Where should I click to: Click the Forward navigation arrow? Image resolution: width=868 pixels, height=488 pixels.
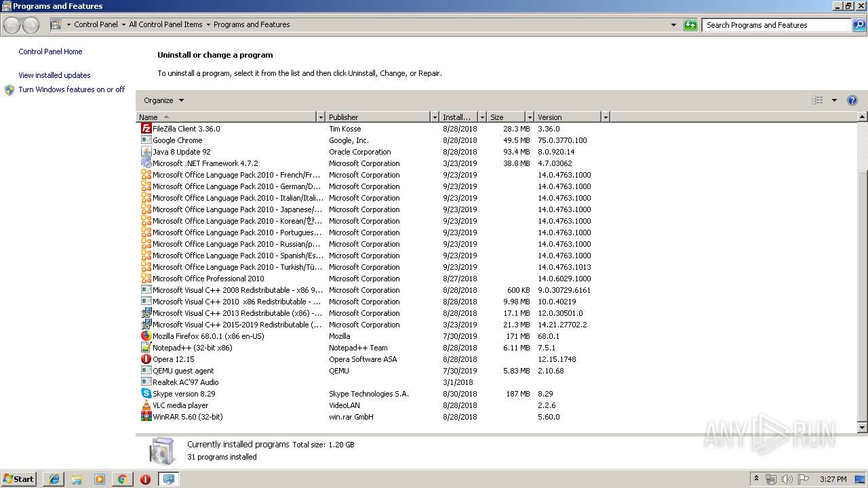[31, 25]
